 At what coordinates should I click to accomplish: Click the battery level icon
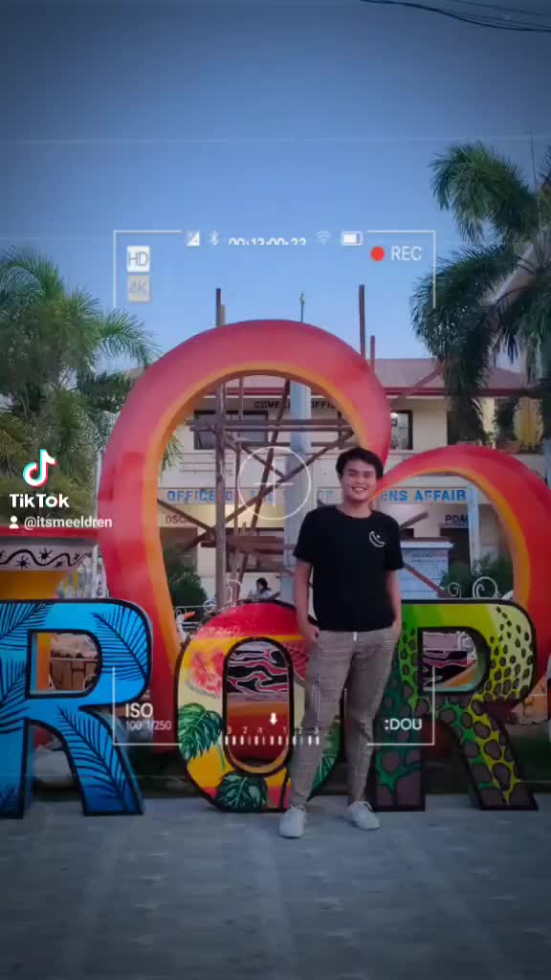point(352,238)
